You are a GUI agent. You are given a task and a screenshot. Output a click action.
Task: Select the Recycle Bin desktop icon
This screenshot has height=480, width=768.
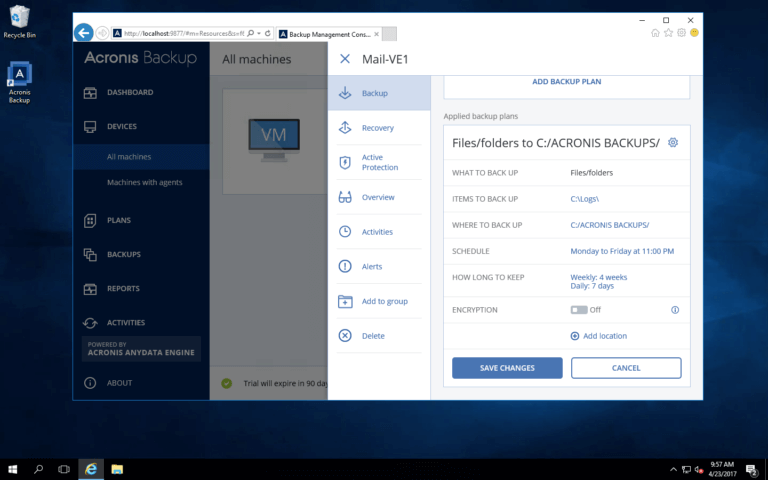tap(20, 22)
